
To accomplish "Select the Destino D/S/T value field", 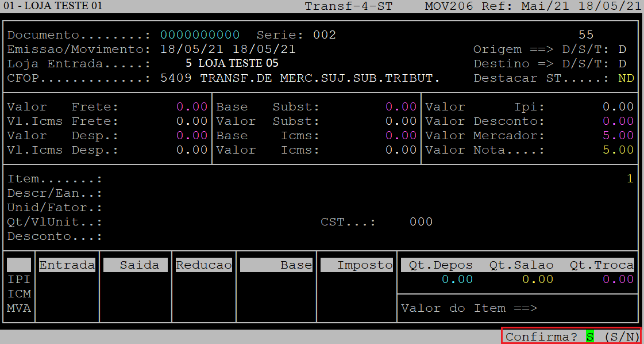I will pyautogui.click(x=622, y=64).
